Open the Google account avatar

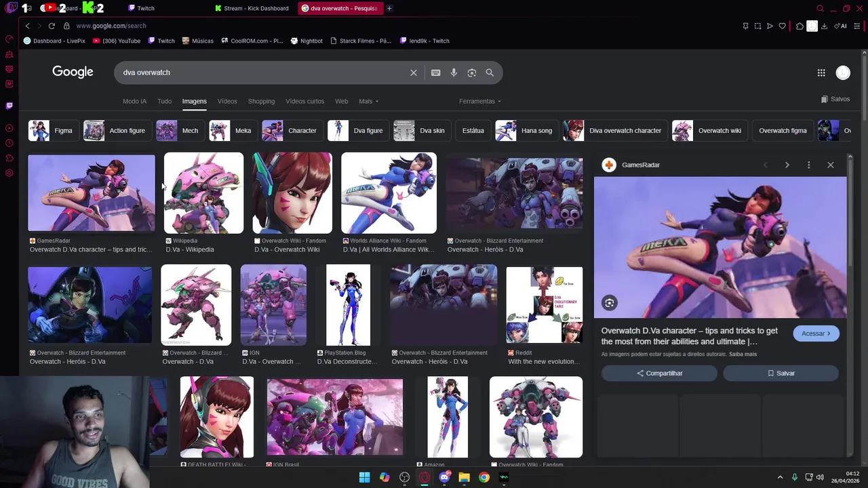tap(843, 73)
